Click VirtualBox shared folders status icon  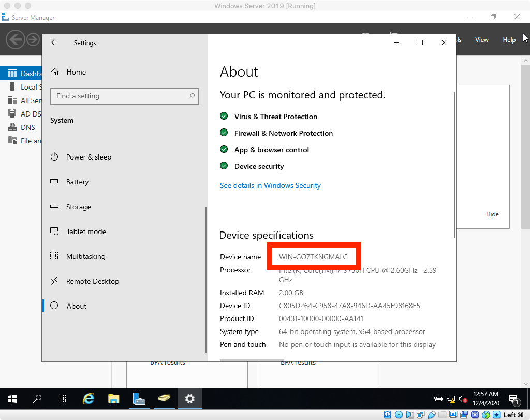pos(443,415)
